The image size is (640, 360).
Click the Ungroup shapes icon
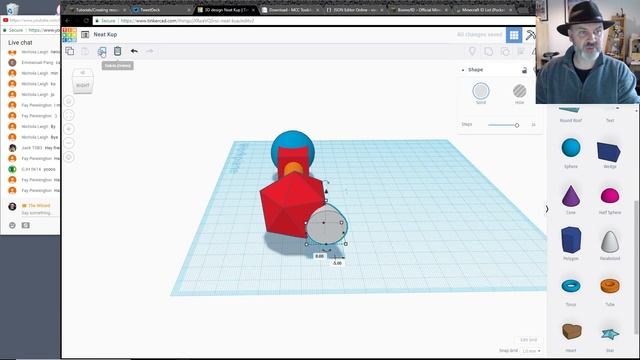tap(505, 51)
